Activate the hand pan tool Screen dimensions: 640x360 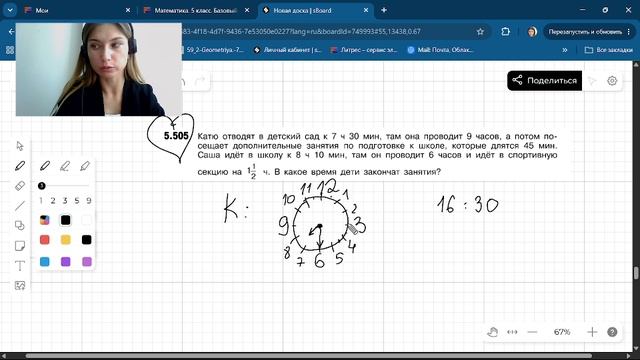pyautogui.click(x=493, y=332)
